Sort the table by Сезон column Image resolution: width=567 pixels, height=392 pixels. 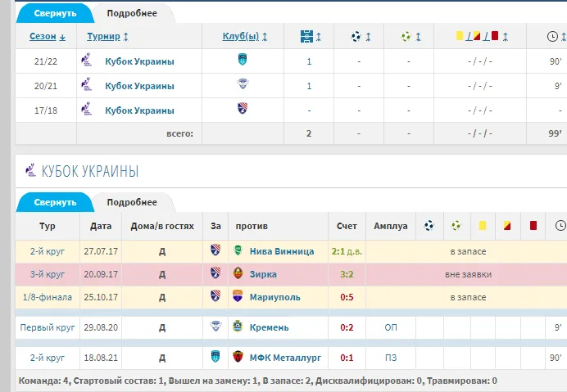tap(48, 37)
